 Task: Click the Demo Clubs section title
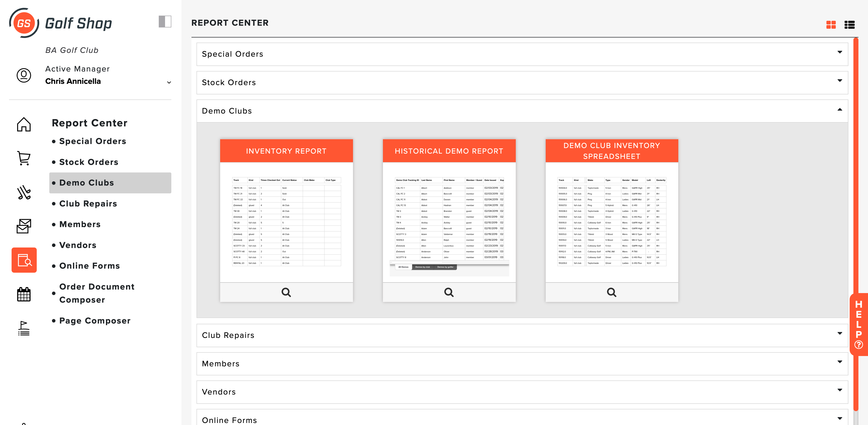coord(227,111)
